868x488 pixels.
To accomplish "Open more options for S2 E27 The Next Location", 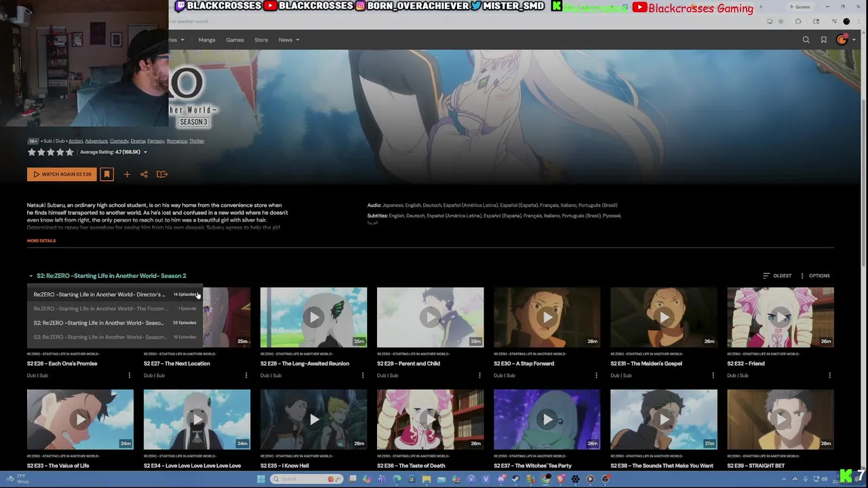I will tap(245, 375).
